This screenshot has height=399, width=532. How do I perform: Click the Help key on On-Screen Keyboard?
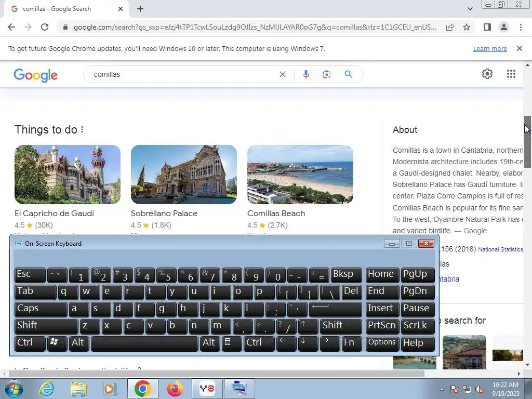418,343
